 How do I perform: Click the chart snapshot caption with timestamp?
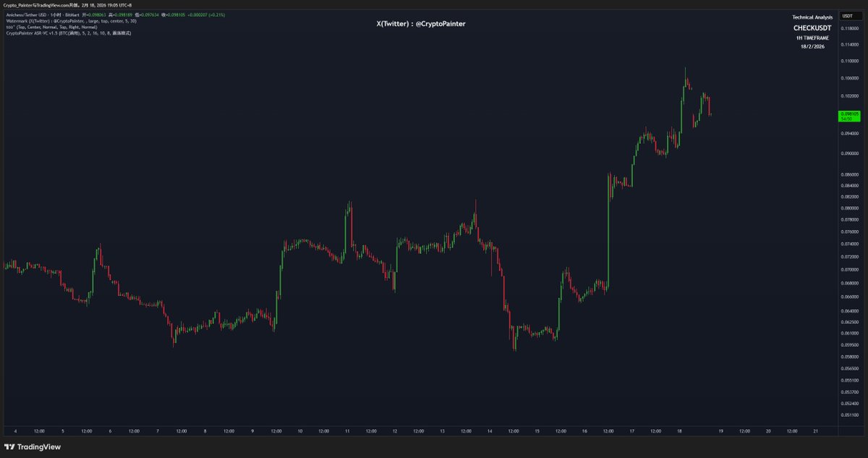pyautogui.click(x=71, y=5)
